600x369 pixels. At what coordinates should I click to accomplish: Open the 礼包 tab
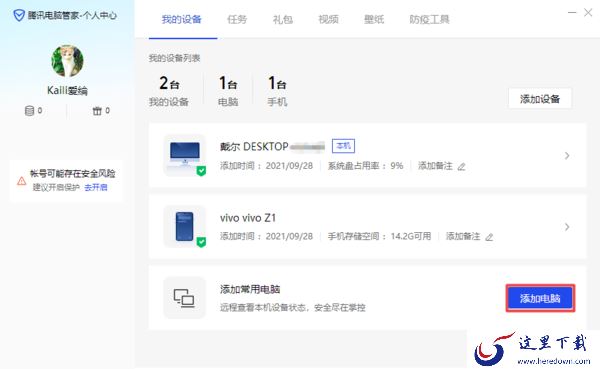(x=283, y=19)
